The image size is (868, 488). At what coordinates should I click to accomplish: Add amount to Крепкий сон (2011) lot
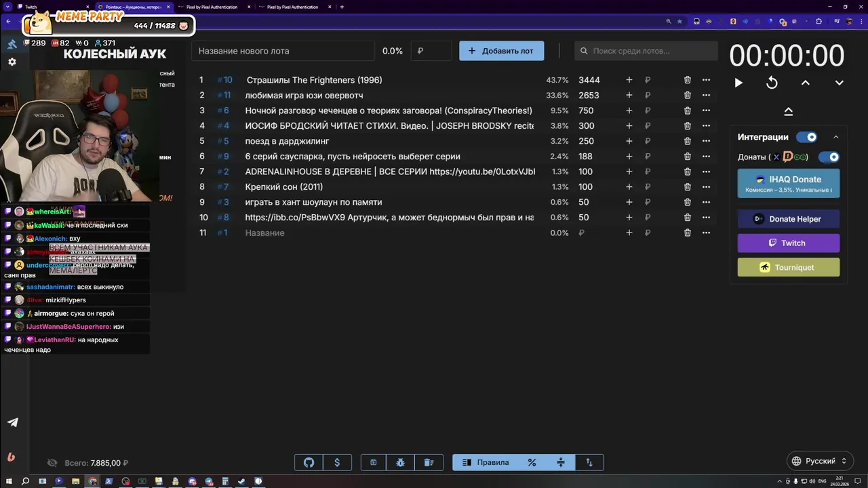[x=629, y=187]
